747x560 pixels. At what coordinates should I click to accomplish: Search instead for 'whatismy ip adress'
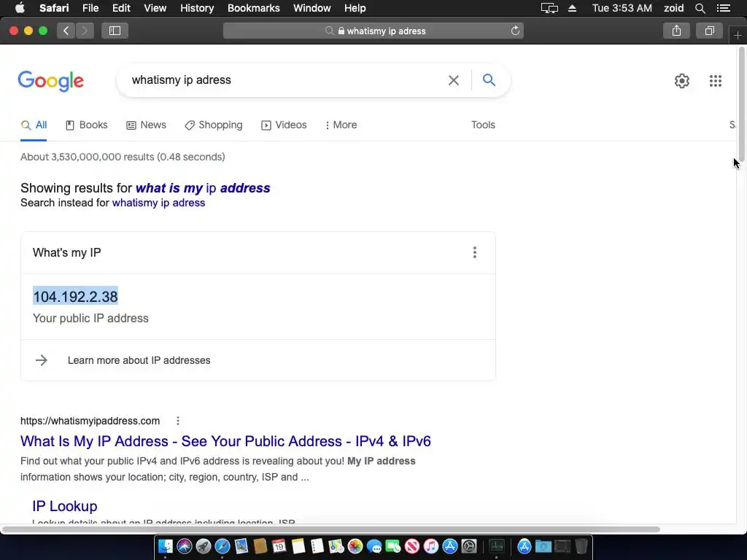pyautogui.click(x=158, y=203)
